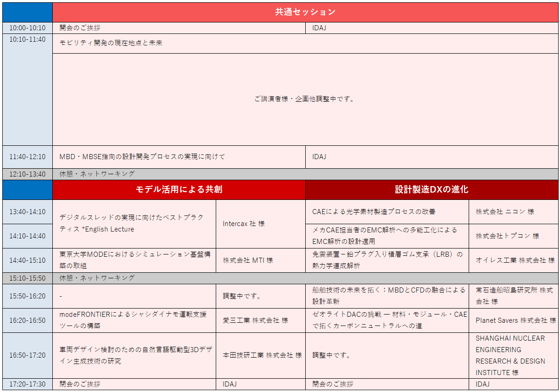Image resolution: width=560 pixels, height=392 pixels.
Task: Click 株式会社 MTI 様 cell
Action: [261, 260]
